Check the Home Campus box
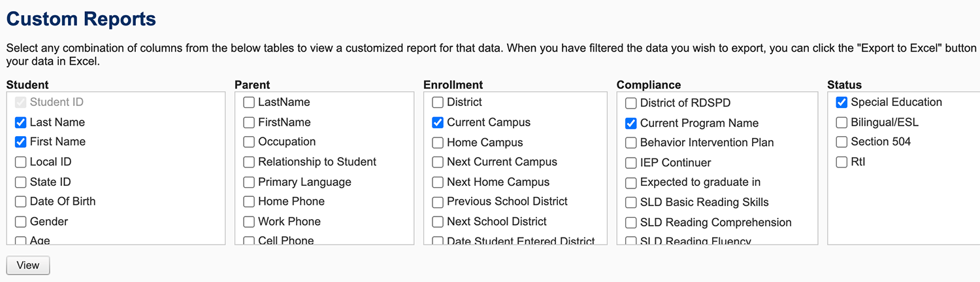The width and height of the screenshot is (980, 282). pyautogui.click(x=438, y=143)
